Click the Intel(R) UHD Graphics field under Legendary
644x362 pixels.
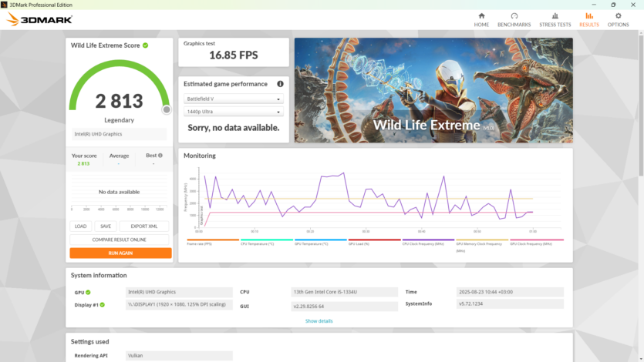click(x=119, y=134)
